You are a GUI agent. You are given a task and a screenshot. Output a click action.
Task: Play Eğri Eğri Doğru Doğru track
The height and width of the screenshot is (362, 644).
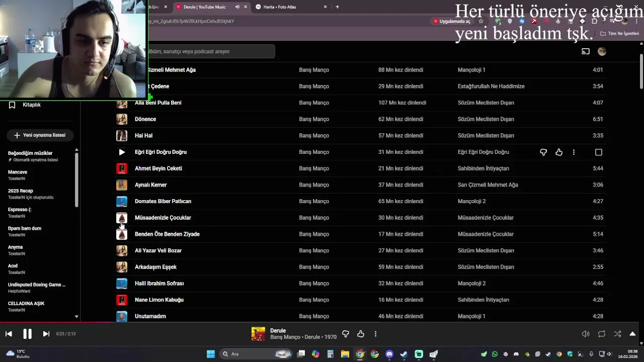pos(122,152)
